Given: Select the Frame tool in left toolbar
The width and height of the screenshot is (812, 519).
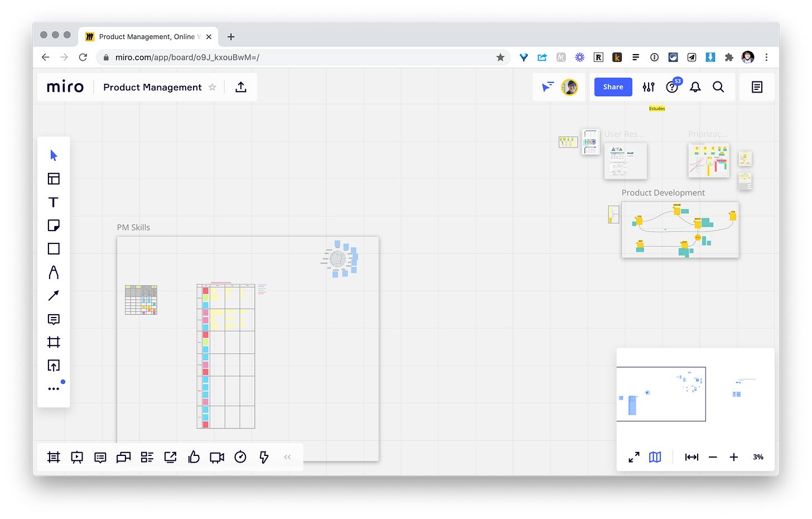Looking at the screenshot, I should tap(54, 342).
